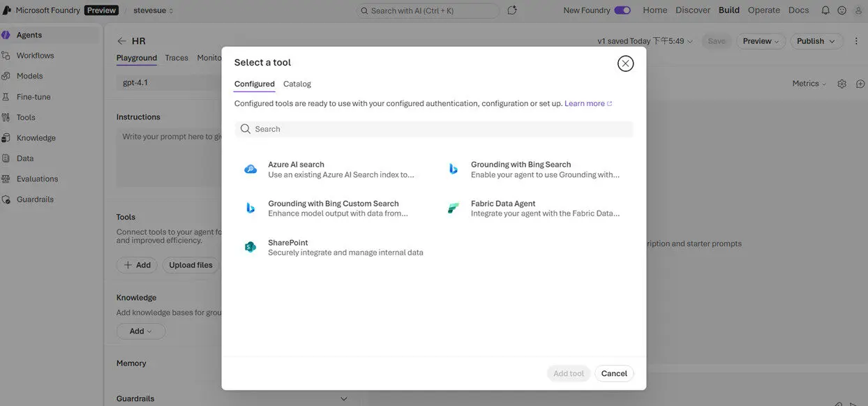868x406 pixels.
Task: Open the Tools sidebar item
Action: tap(26, 117)
